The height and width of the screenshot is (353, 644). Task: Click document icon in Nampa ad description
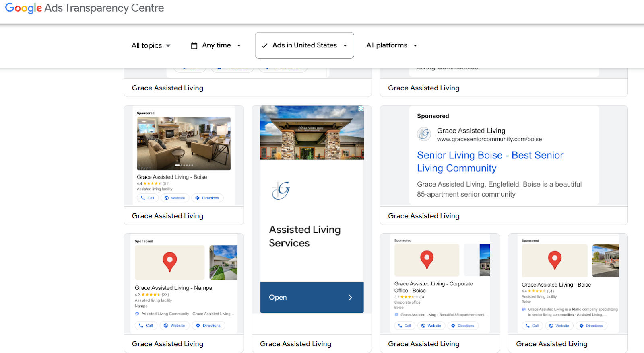pos(137,314)
